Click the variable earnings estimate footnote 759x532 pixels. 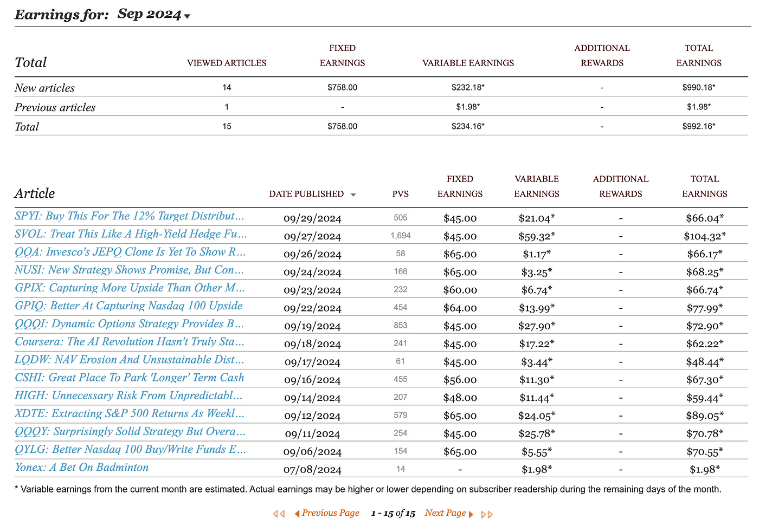click(368, 489)
